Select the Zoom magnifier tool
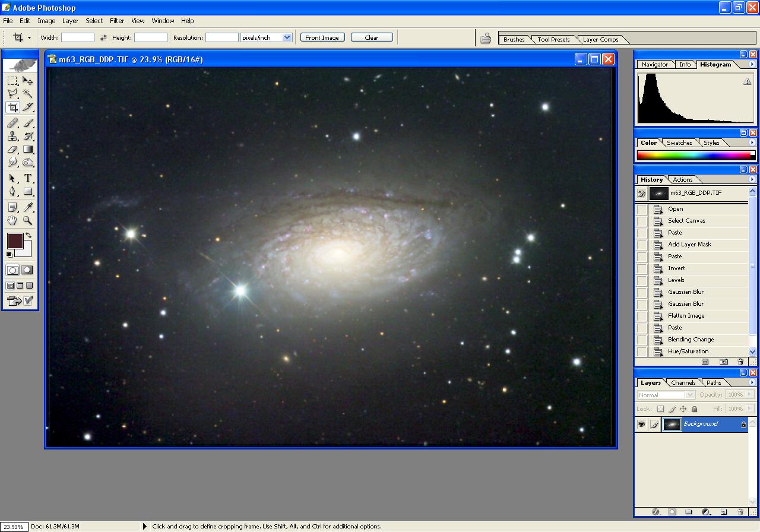The height and width of the screenshot is (532, 760). coord(28,220)
